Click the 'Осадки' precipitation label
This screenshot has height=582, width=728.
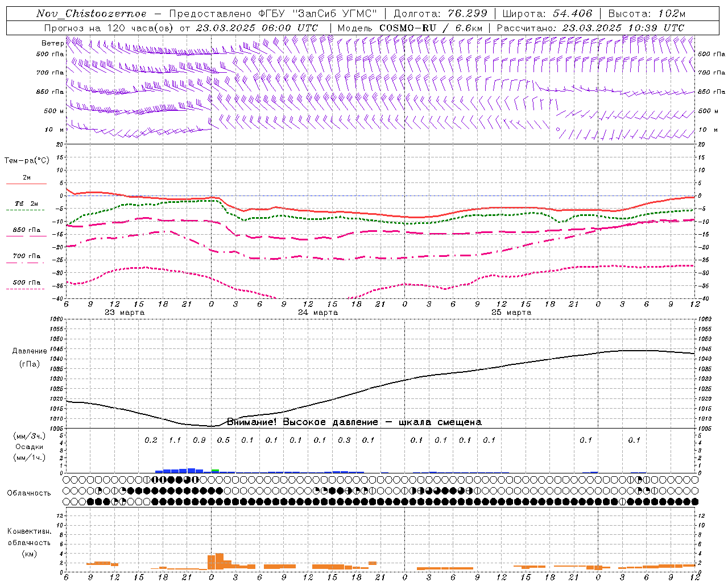(30, 447)
